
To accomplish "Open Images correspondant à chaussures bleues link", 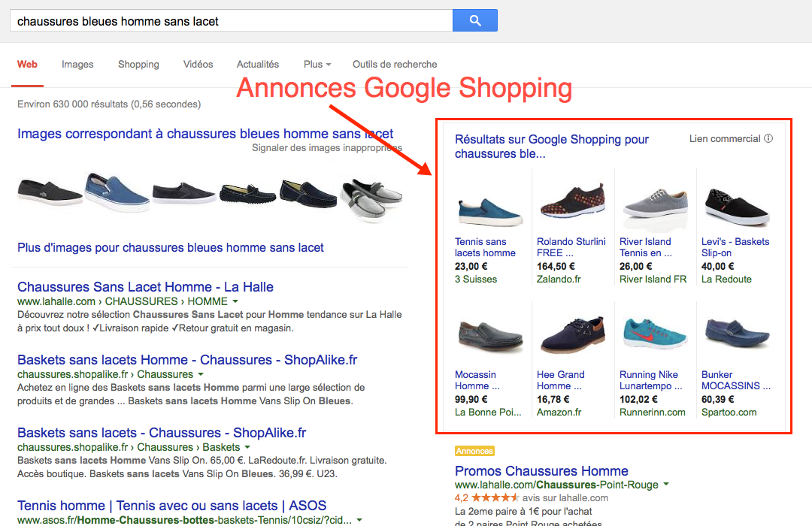I will pos(205,134).
